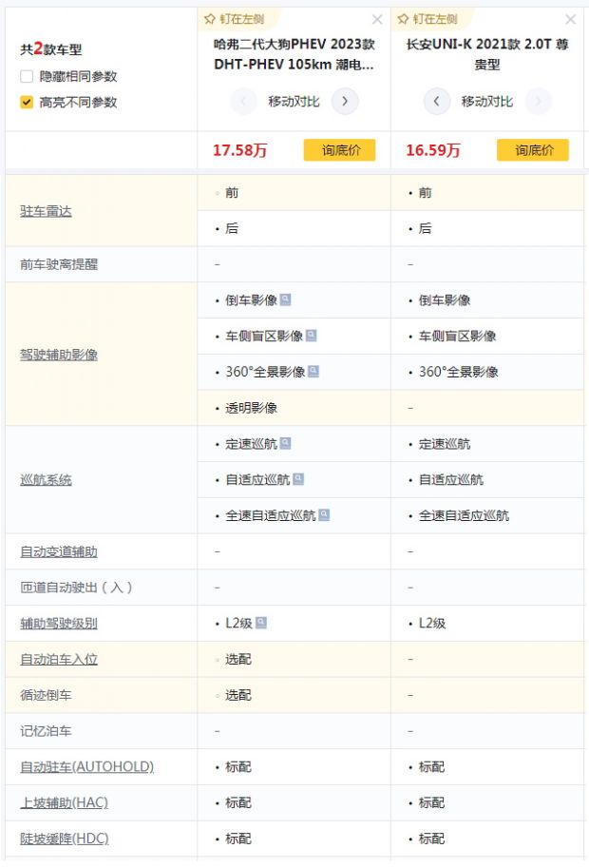This screenshot has width=589, height=868.
Task: Click the 透明影像 cell of 哈弗二代大狗PHEV
Action: pos(294,408)
